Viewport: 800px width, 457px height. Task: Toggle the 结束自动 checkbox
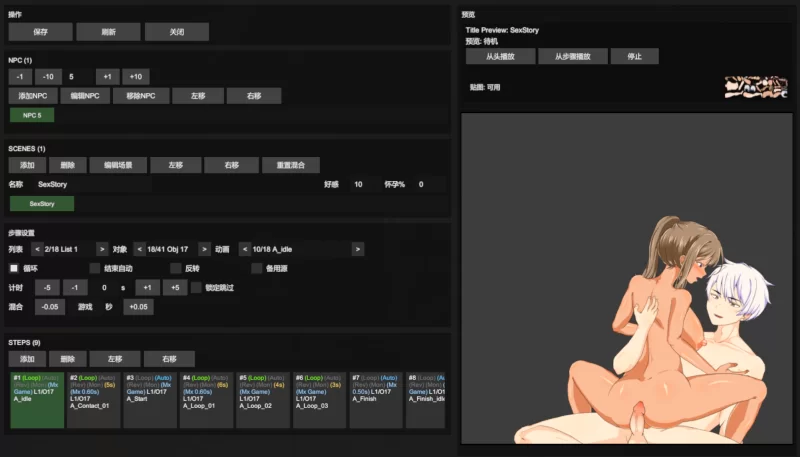point(95,268)
